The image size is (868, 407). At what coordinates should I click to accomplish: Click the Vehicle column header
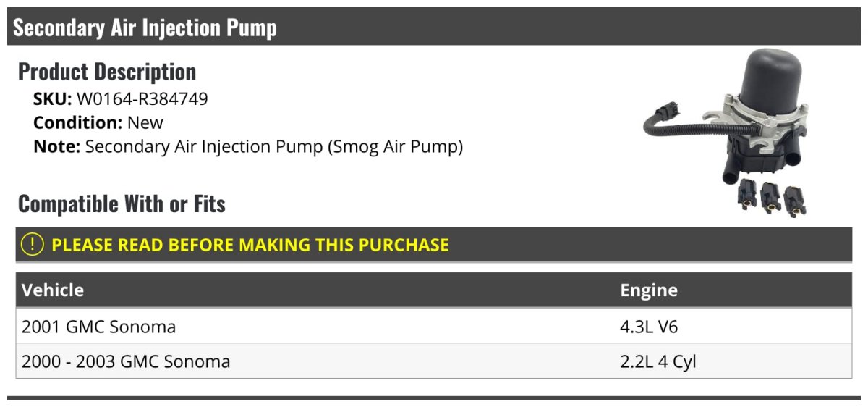point(53,290)
